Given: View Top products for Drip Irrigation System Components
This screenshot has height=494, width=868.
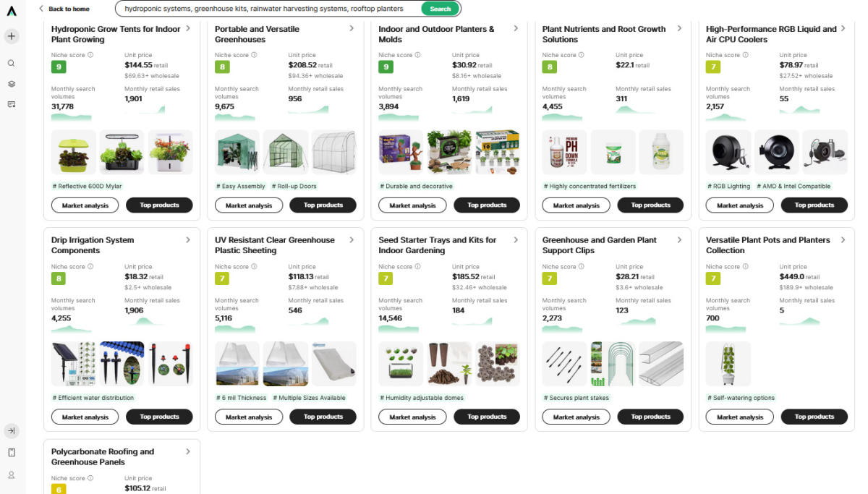Looking at the screenshot, I should tap(159, 417).
